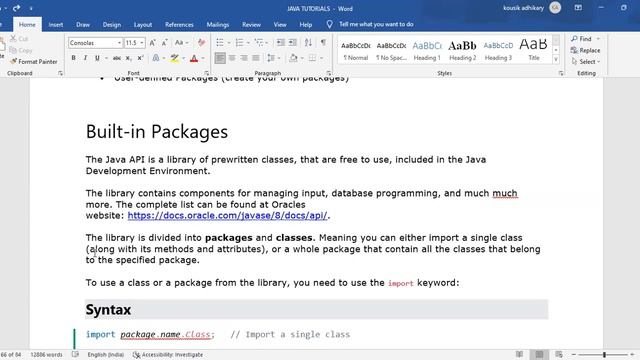640x360 pixels.
Task: Expand bullet library dropdown arrow
Action: pos(229,43)
